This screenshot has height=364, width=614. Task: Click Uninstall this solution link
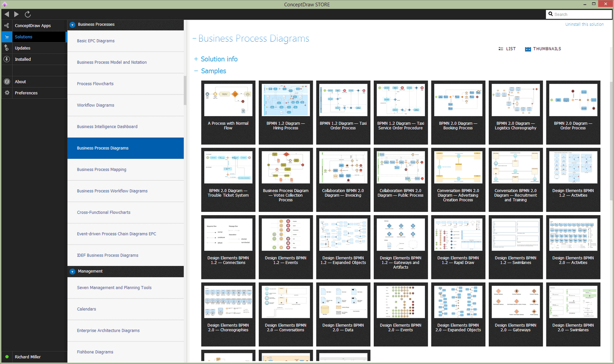585,25
